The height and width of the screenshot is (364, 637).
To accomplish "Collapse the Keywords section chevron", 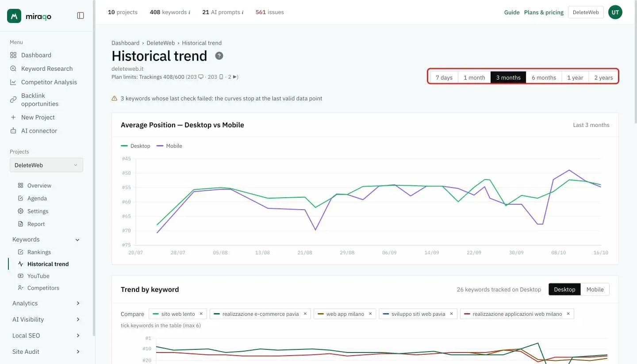I will click(x=77, y=240).
